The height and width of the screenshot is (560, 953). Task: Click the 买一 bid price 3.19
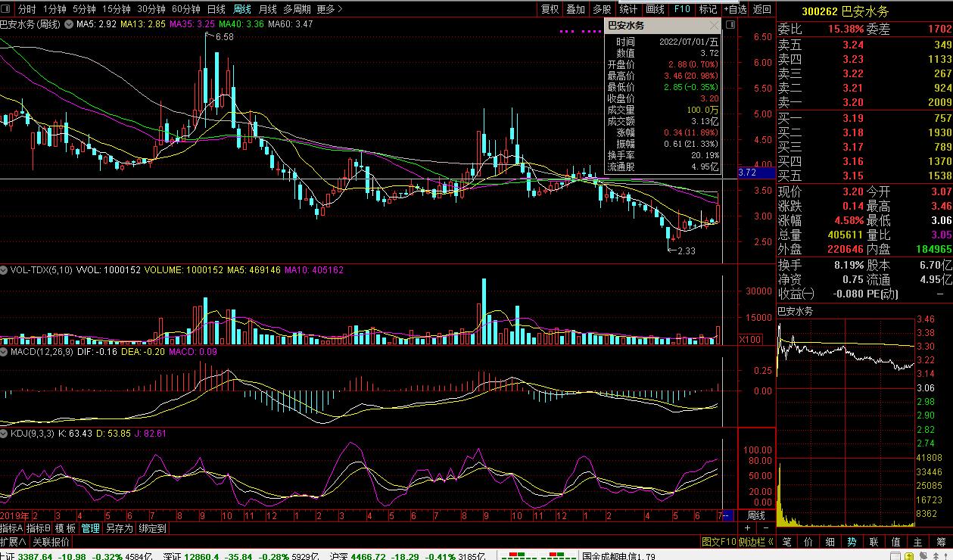click(x=853, y=118)
